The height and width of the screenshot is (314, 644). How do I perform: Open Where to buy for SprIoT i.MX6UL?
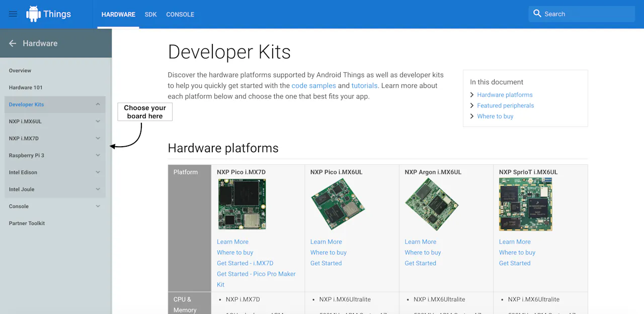517,252
